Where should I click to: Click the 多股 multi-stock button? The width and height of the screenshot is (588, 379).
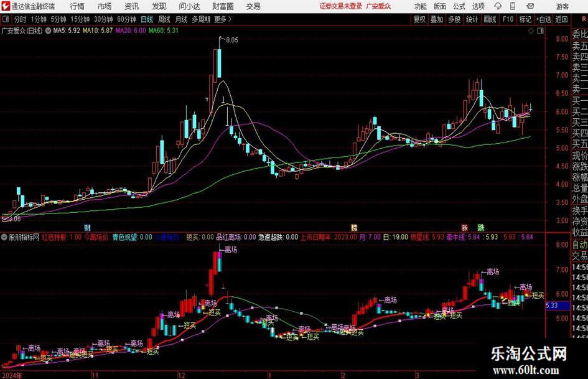tap(454, 19)
